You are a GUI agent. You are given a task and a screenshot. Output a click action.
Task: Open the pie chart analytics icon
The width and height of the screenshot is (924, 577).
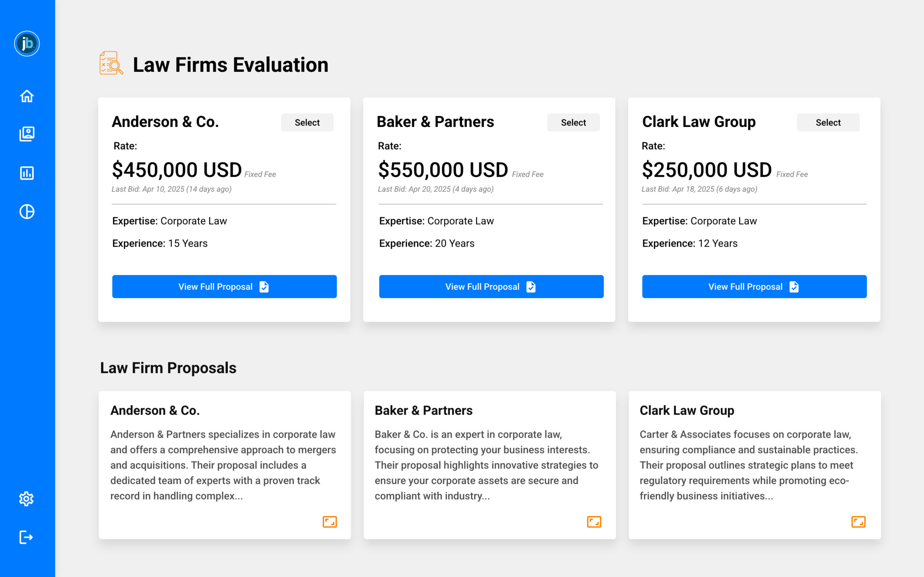(x=27, y=211)
